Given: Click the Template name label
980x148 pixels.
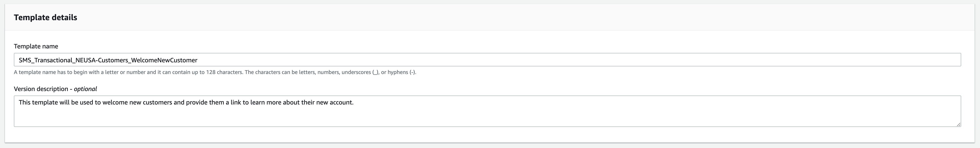Looking at the screenshot, I should coord(36,46).
